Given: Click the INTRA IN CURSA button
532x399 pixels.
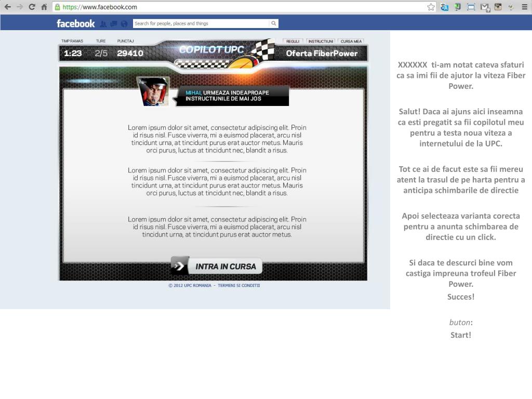Looking at the screenshot, I should [x=217, y=266].
